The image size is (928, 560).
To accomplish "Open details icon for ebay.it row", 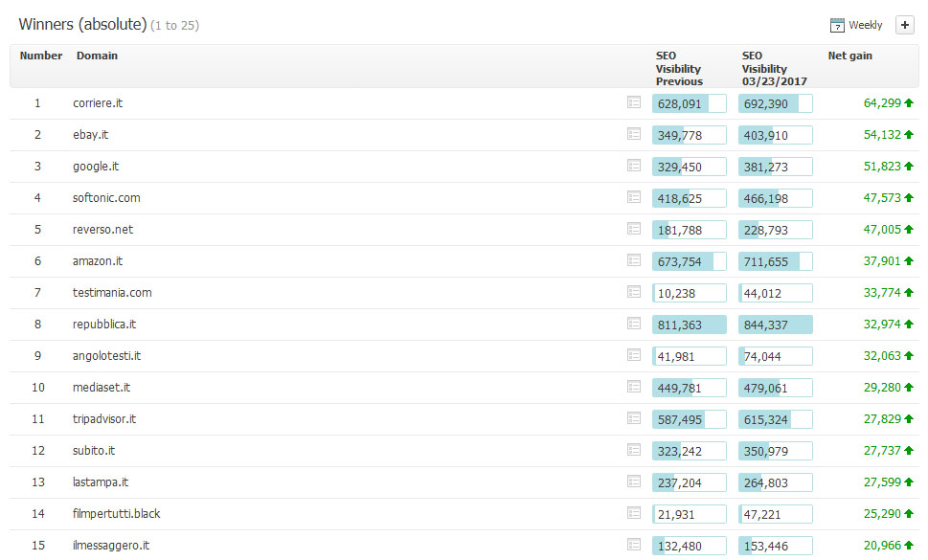I will click(634, 134).
